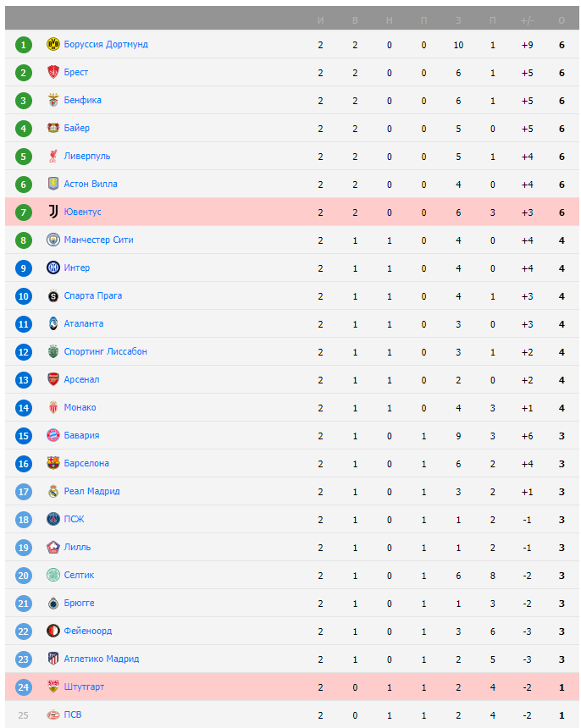
Task: Click the +/- goal difference column header
Action: pyautogui.click(x=528, y=19)
